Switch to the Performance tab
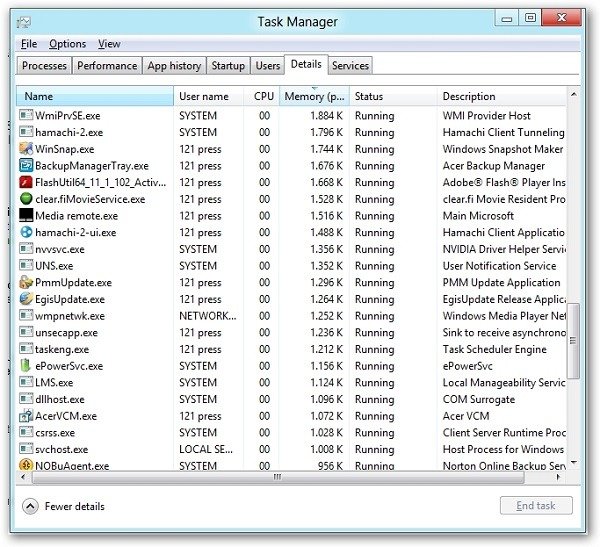Viewport: 600px width, 547px height. (x=107, y=65)
